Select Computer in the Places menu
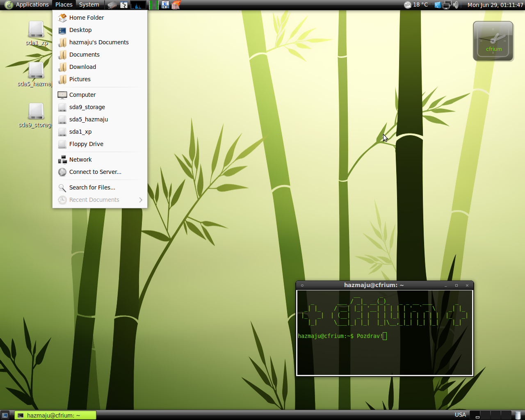Screen dimensions: 525x420 [100, 95]
